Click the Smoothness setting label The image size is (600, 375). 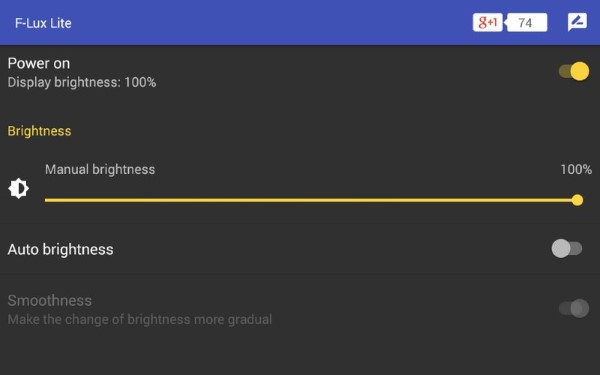click(x=50, y=300)
